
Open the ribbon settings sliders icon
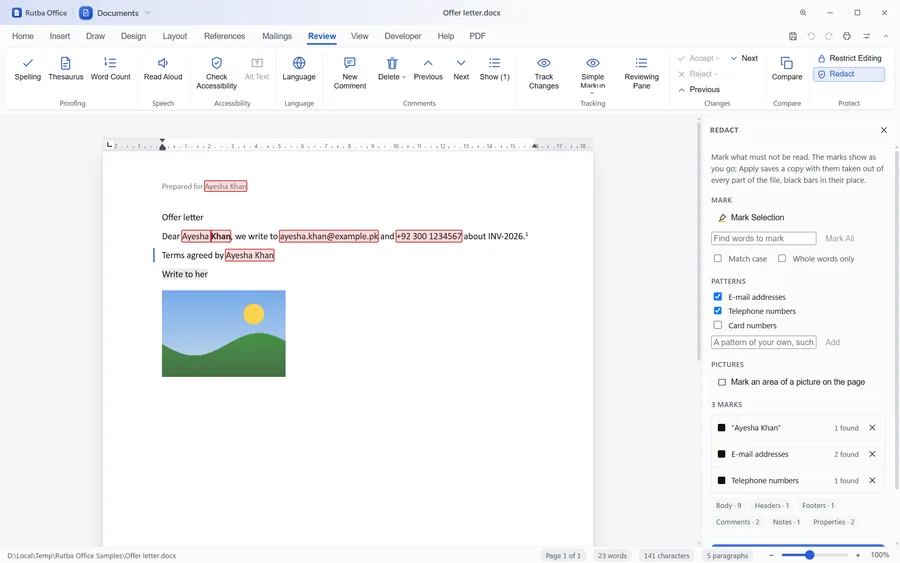(866, 36)
